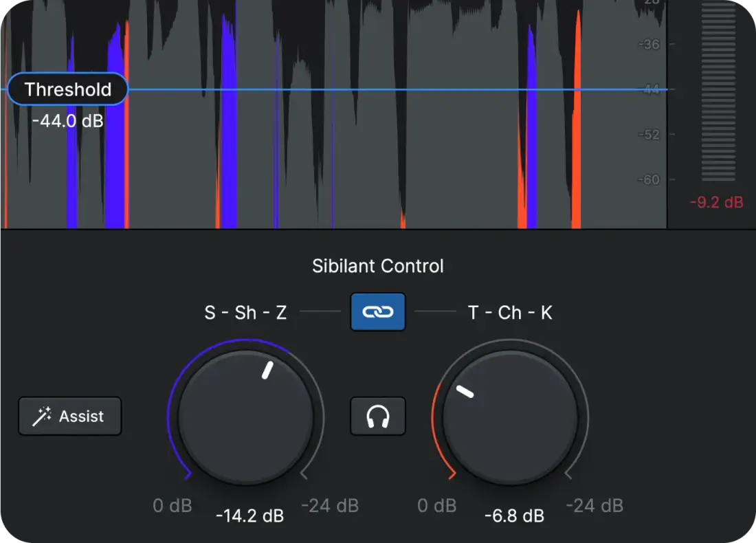Click the -6.8 dB value field

point(514,516)
